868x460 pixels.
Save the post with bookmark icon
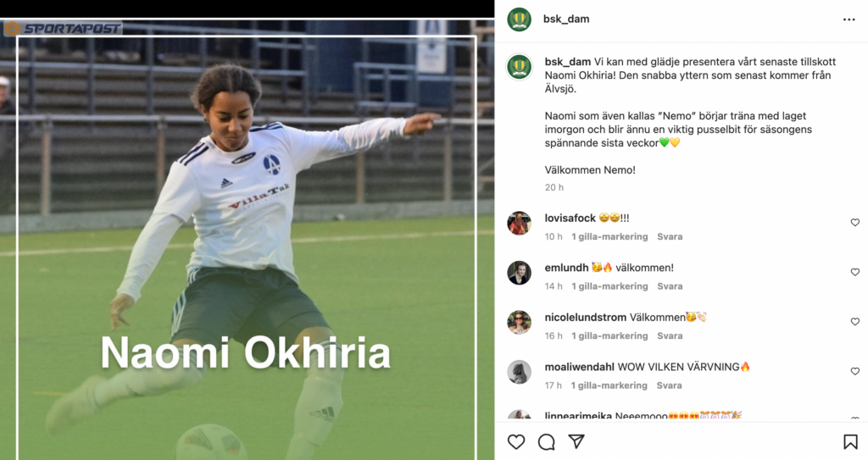tap(850, 441)
